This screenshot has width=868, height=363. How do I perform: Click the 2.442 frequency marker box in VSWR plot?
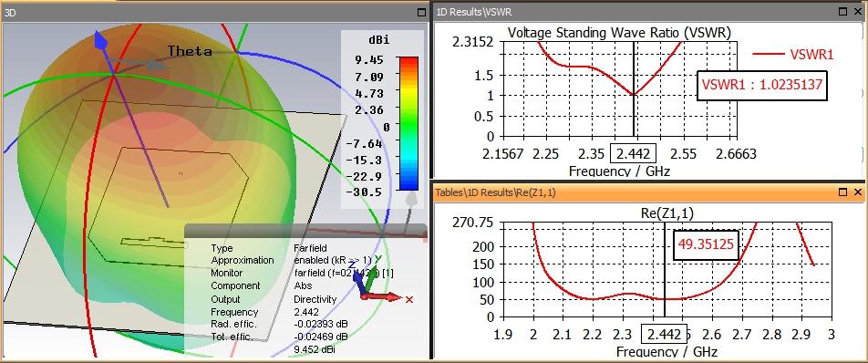[x=633, y=153]
